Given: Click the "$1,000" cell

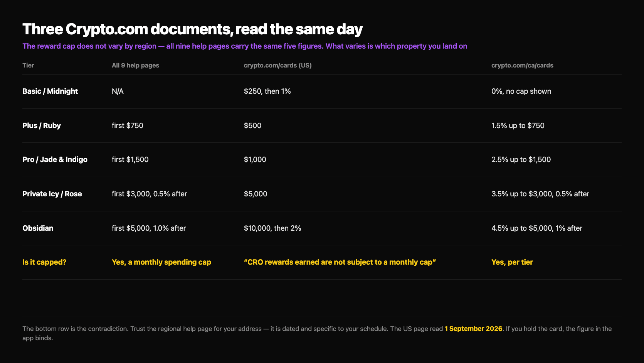Looking at the screenshot, I should 255,160.
